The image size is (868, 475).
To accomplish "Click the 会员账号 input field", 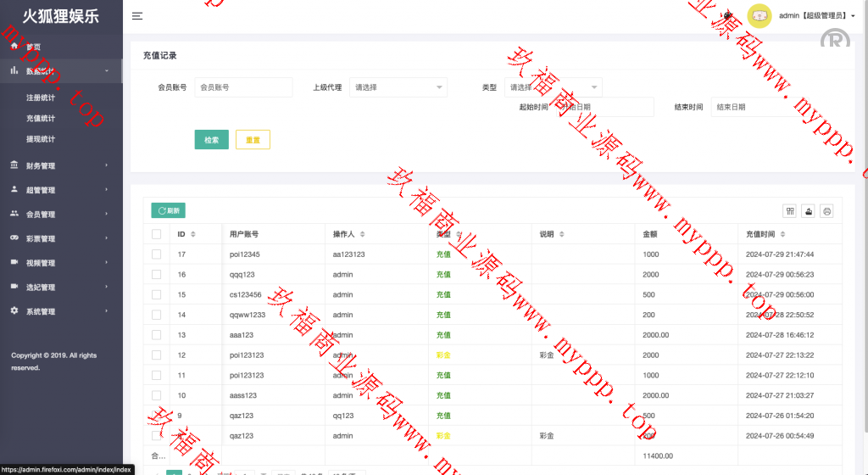I will click(243, 87).
